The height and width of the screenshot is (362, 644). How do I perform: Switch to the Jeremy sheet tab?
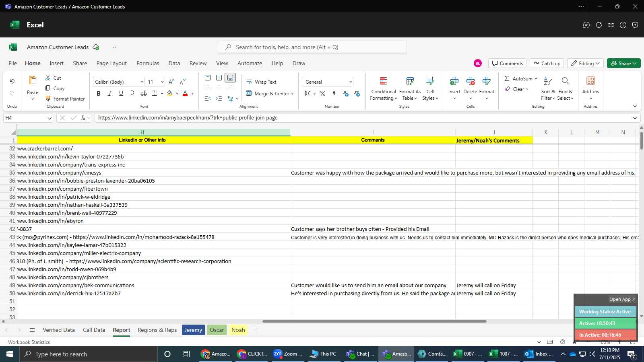tap(194, 330)
